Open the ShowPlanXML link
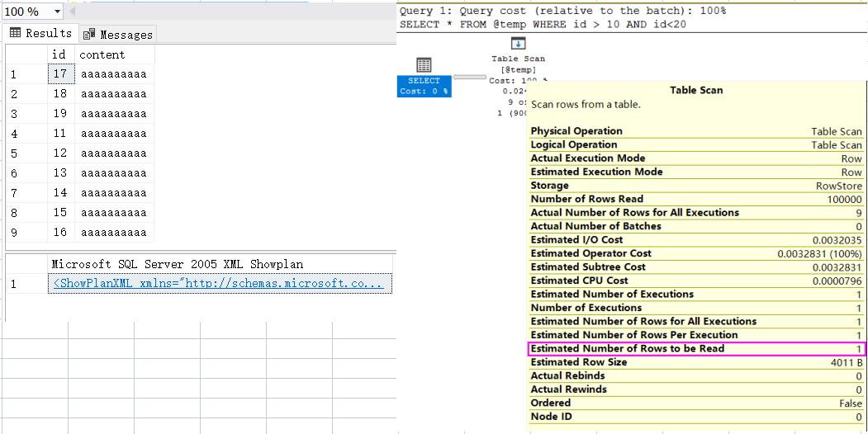Viewport: 868px width, 434px height. click(x=218, y=284)
